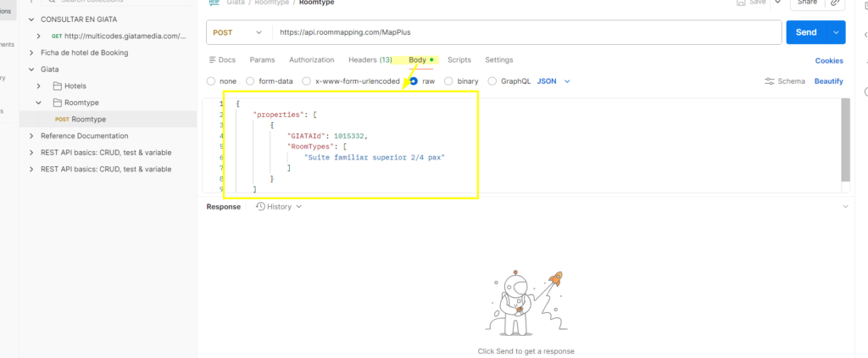Select the binary body radio button
The width and height of the screenshot is (868, 358).
point(450,81)
